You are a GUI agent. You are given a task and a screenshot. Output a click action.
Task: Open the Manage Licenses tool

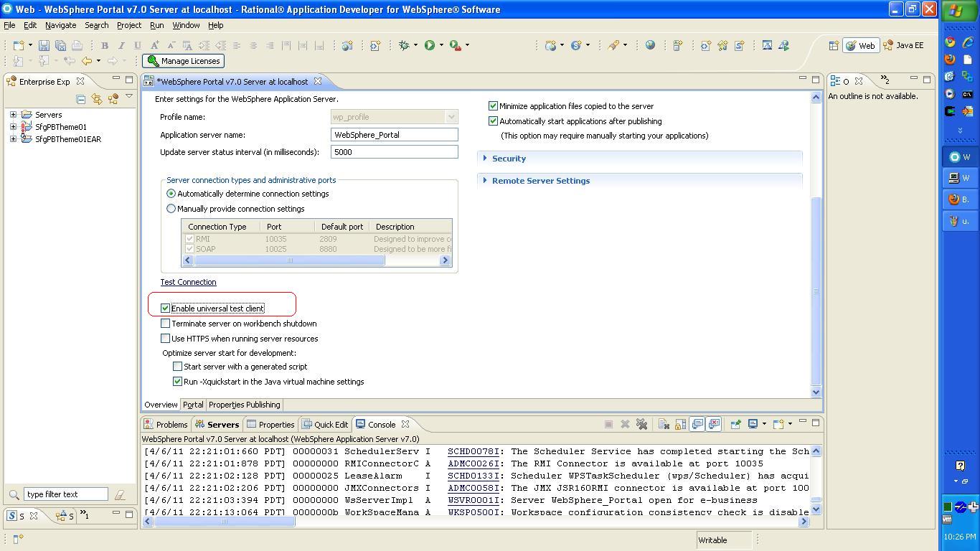(x=183, y=61)
